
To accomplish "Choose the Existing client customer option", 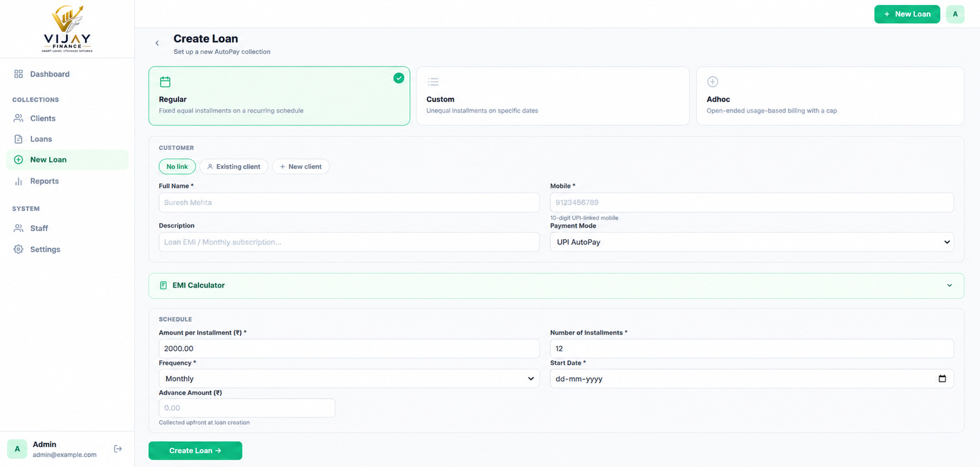I will [x=233, y=166].
